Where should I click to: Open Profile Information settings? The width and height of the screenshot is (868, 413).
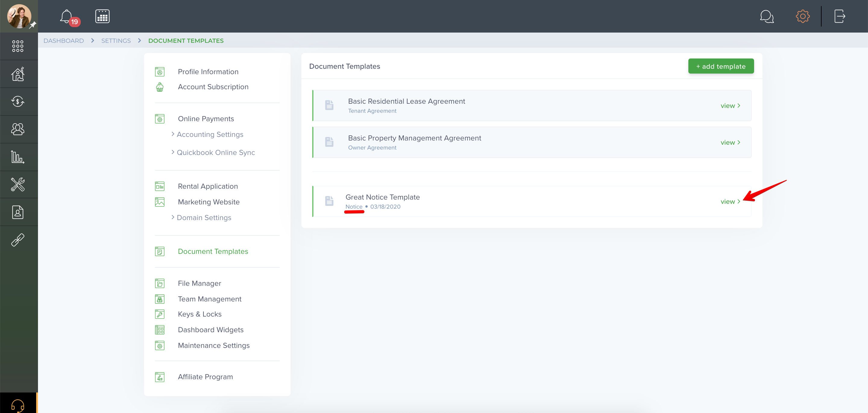[x=208, y=72]
